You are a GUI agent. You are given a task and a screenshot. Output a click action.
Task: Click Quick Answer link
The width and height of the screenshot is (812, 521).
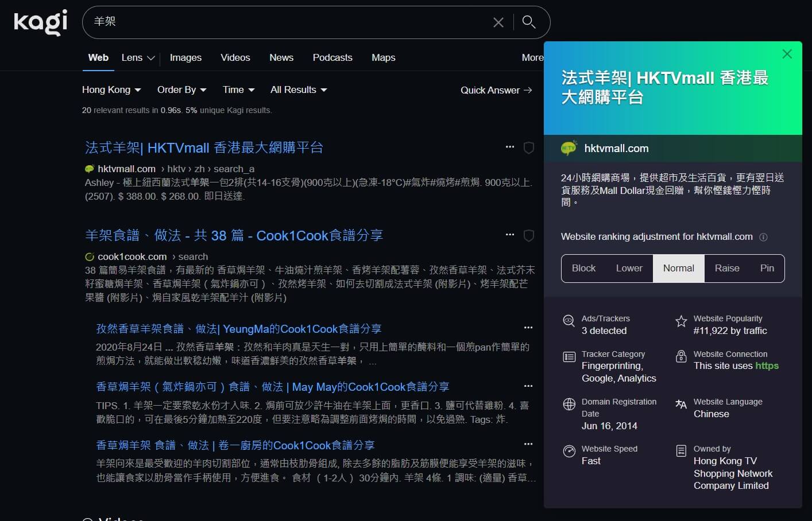click(496, 90)
